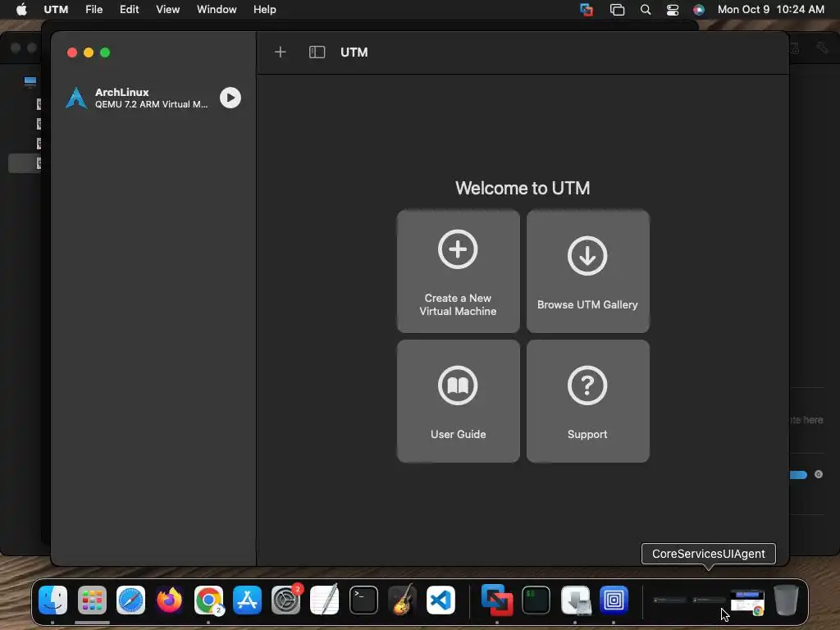This screenshot has width=840, height=630.
Task: Click VMware Fusion menu bar icon
Action: click(587, 10)
